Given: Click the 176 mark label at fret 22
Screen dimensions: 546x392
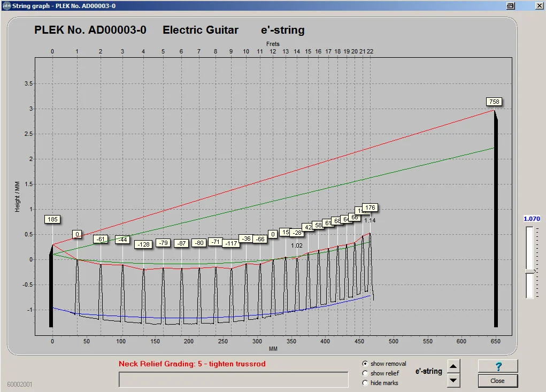Looking at the screenshot, I should pyautogui.click(x=370, y=207).
